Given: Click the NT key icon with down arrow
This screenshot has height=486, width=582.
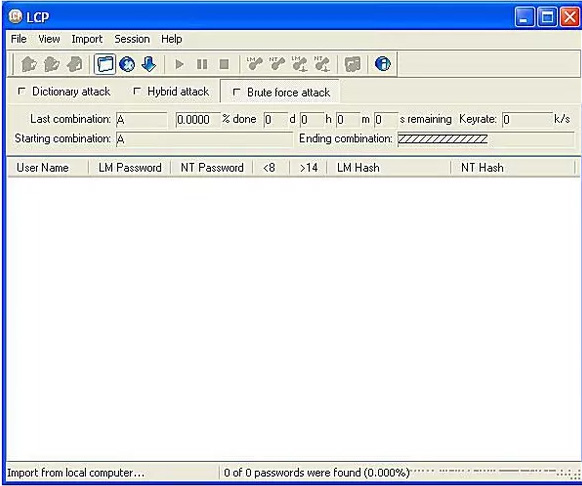Looking at the screenshot, I should [322, 64].
